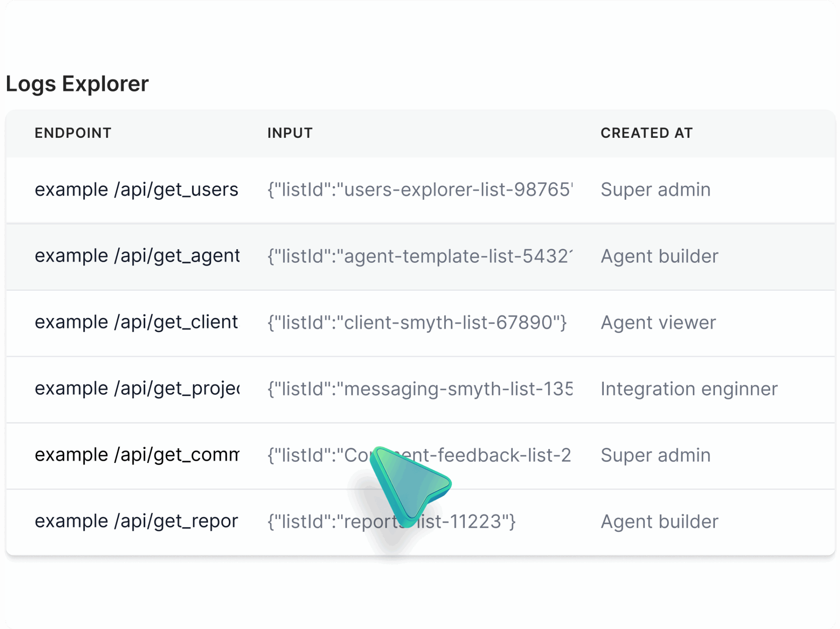
Task: Click the messaging-smyth-list input value
Action: point(420,390)
